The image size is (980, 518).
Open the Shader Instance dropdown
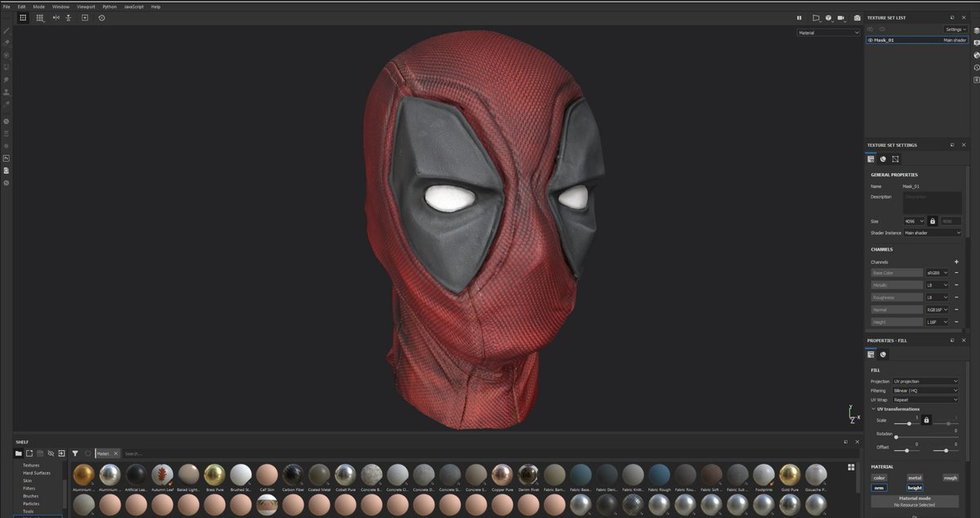tap(933, 233)
